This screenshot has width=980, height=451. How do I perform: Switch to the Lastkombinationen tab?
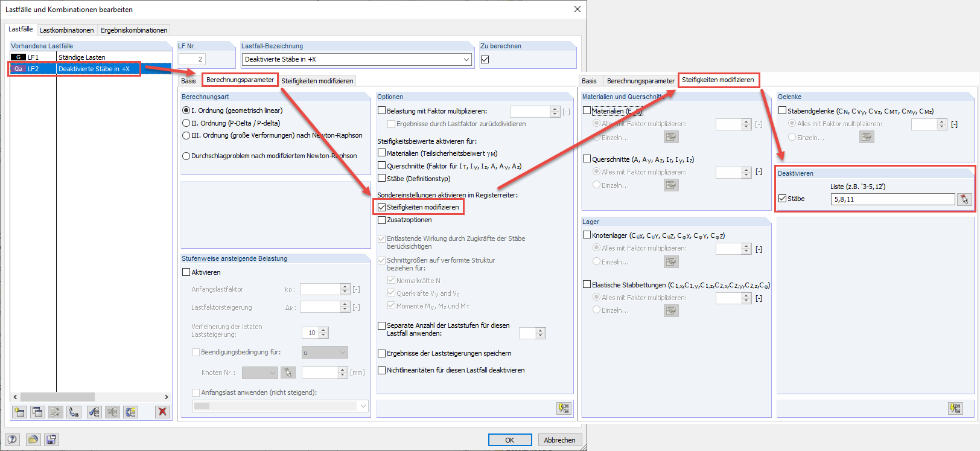click(67, 30)
